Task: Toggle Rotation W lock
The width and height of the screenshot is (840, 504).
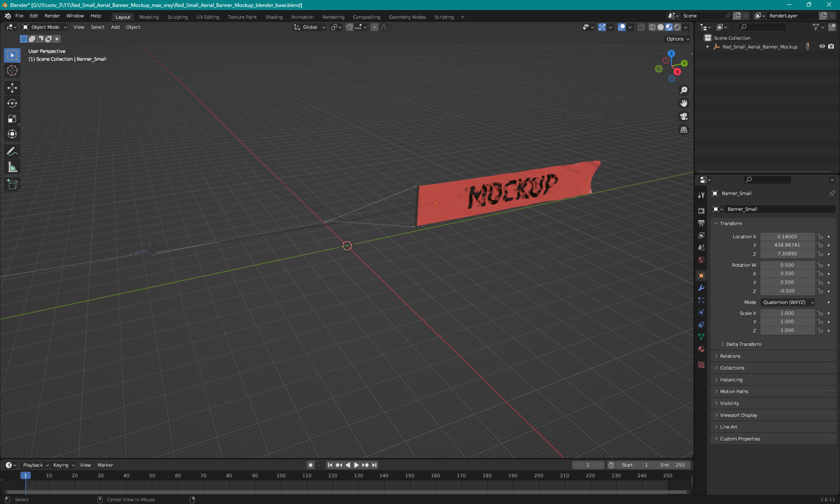Action: click(820, 265)
